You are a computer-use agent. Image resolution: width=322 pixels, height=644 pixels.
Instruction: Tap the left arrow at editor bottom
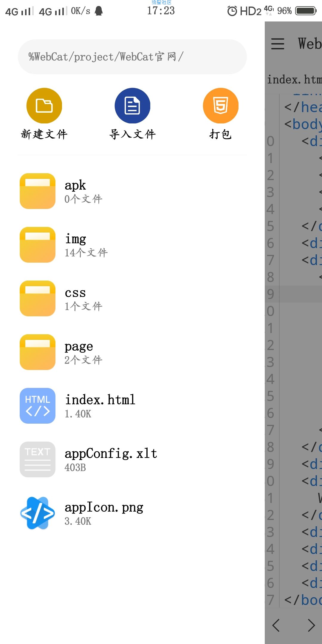(276, 626)
